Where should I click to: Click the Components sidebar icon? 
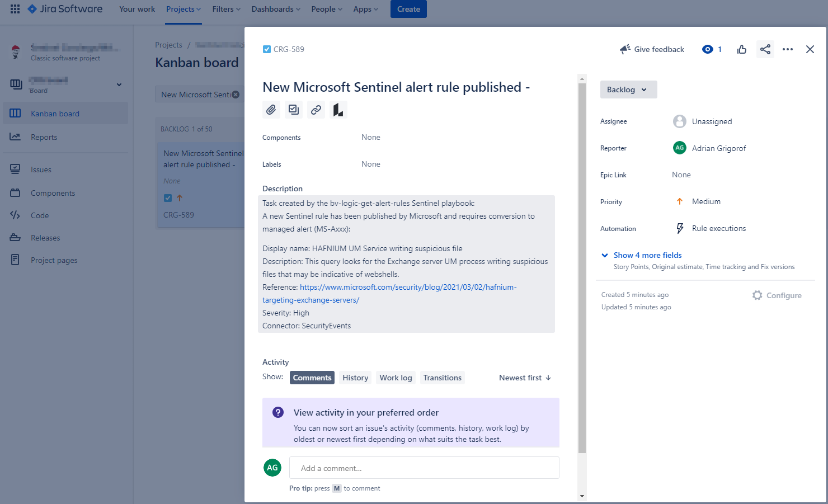pos(15,193)
